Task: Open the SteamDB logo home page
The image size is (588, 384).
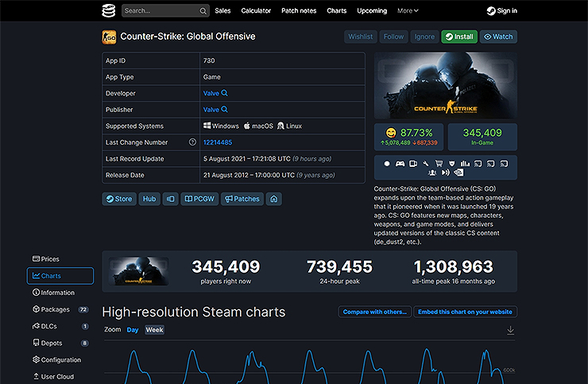Action: [109, 10]
